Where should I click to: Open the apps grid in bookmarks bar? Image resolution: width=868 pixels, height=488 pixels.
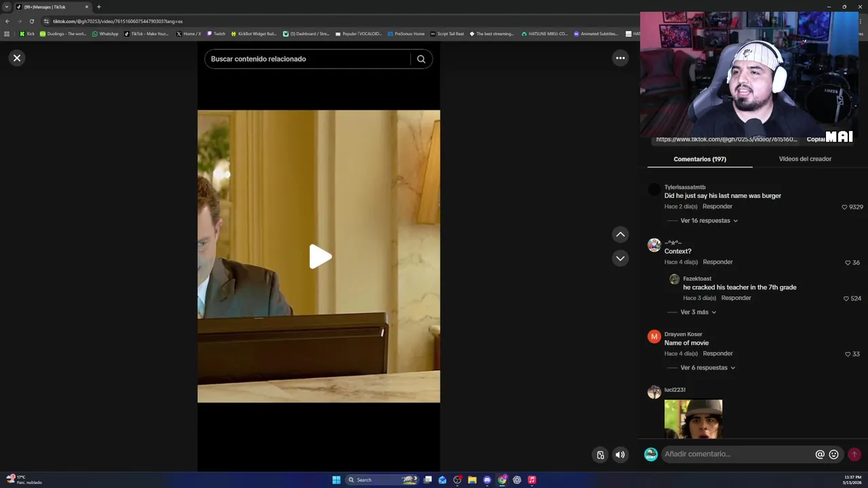[7, 34]
